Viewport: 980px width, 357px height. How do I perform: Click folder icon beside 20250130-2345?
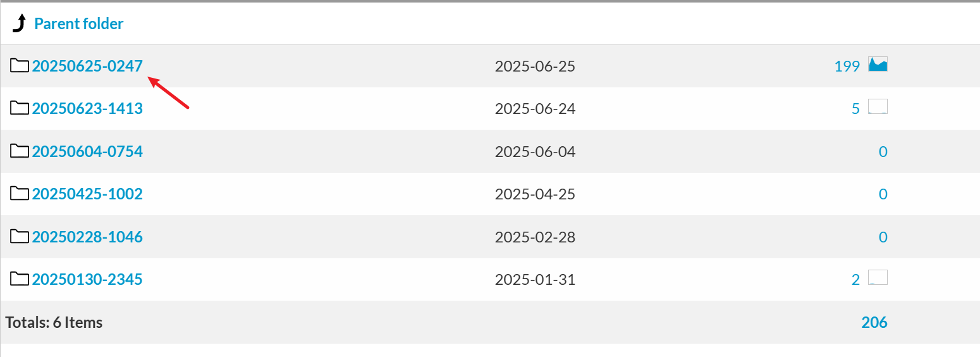point(20,279)
